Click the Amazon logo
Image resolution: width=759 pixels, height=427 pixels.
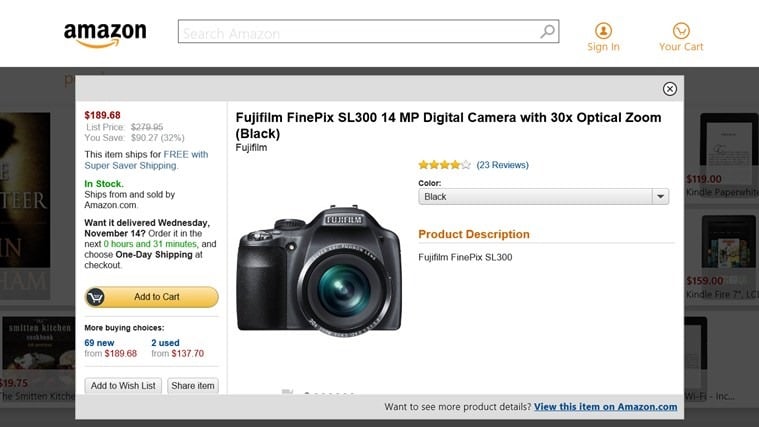pos(105,34)
